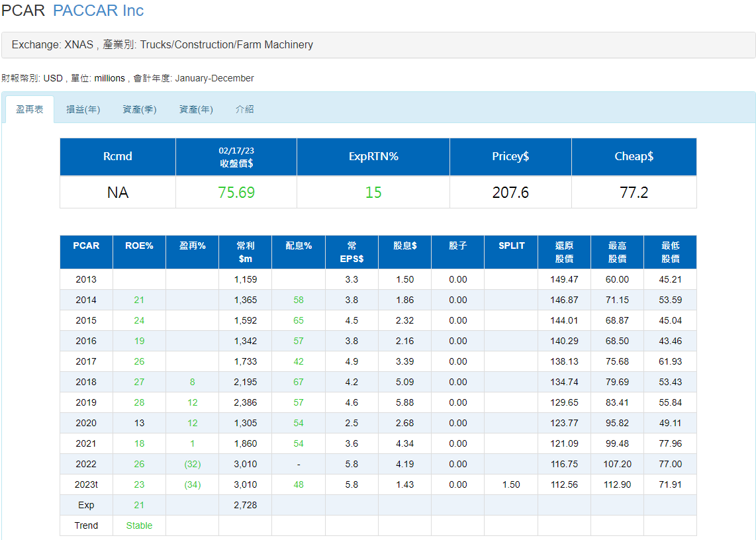Image resolution: width=756 pixels, height=540 pixels.
Task: Click the 2015 payout value 65
Action: pos(299,320)
